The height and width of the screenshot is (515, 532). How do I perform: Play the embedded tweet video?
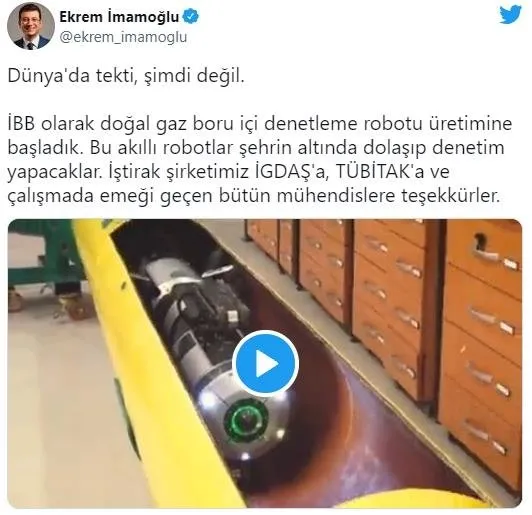[x=266, y=363]
